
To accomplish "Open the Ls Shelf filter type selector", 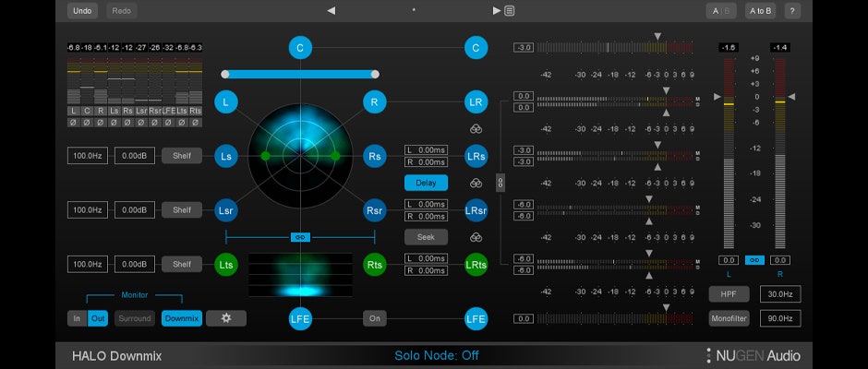I will pos(182,156).
